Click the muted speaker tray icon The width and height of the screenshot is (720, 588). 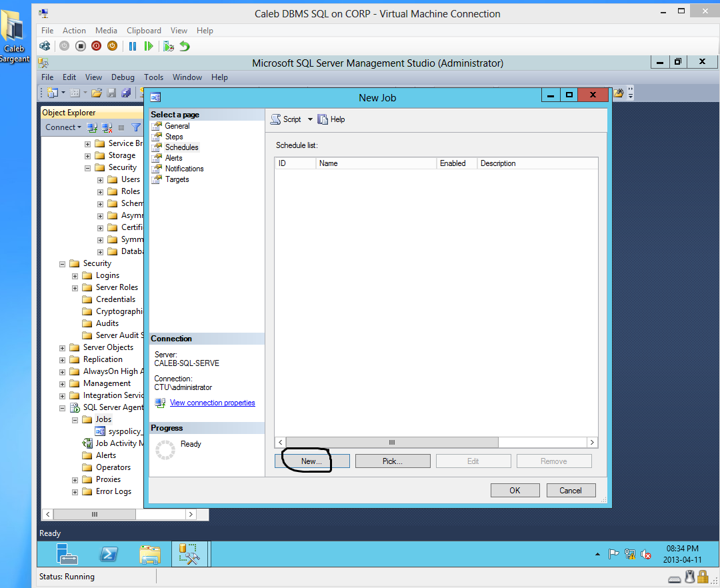pos(646,555)
